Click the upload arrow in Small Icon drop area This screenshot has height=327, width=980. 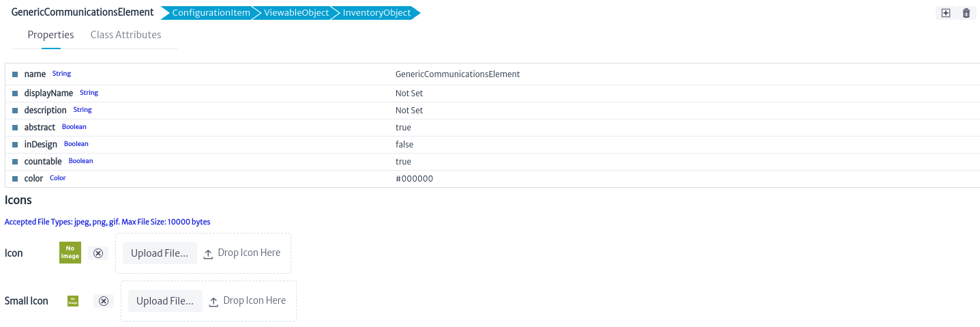(x=213, y=301)
